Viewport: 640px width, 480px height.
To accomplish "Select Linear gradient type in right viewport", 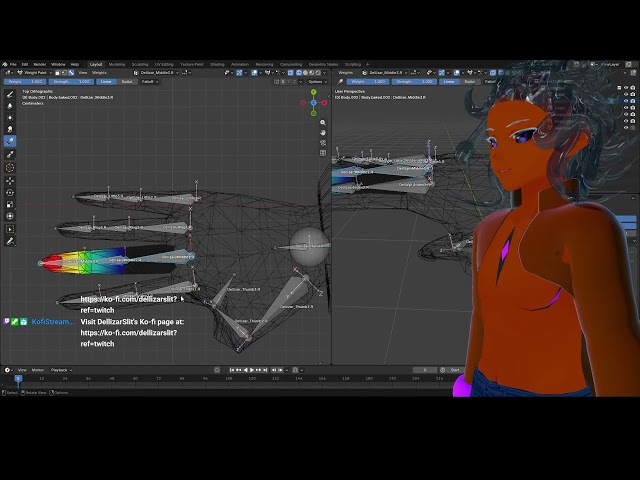I will (x=449, y=82).
